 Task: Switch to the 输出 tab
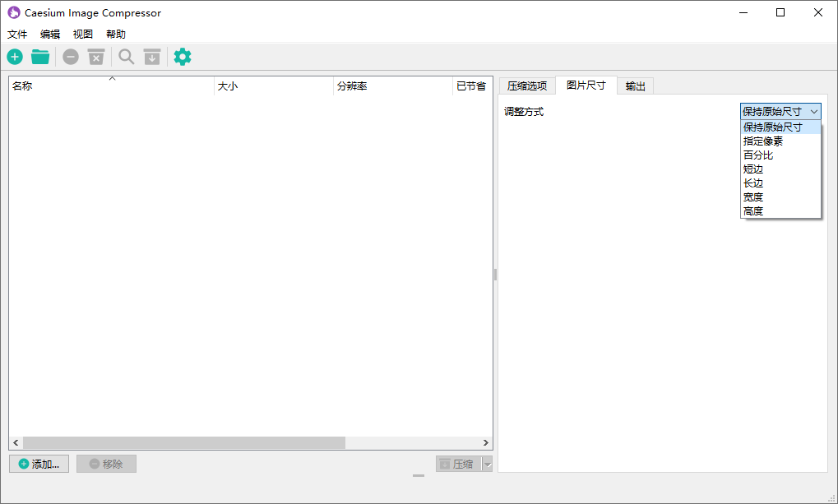[x=636, y=86]
